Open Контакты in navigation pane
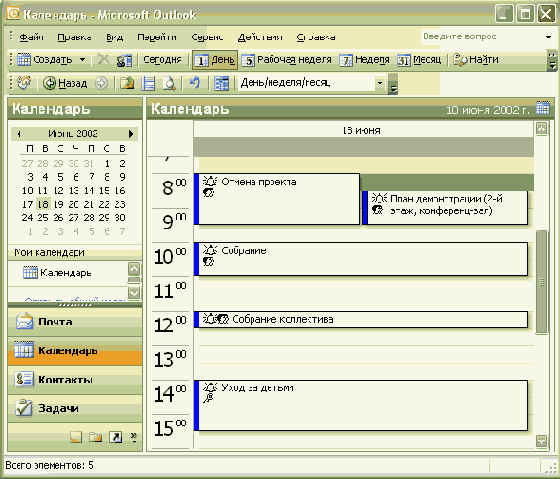The width and height of the screenshot is (560, 479). tap(75, 380)
